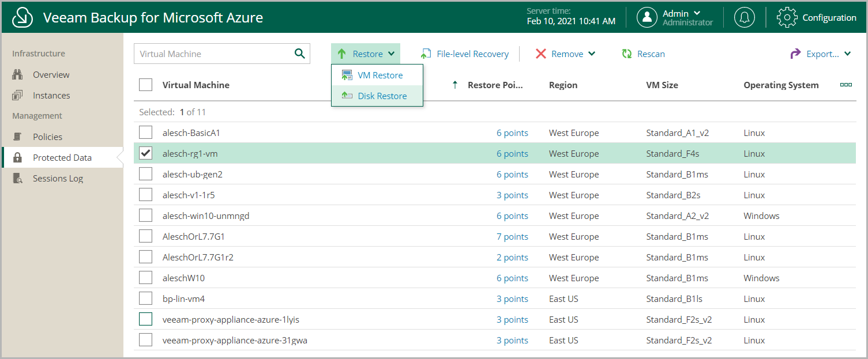Click the Configuration gear icon
868x359 pixels.
click(787, 17)
